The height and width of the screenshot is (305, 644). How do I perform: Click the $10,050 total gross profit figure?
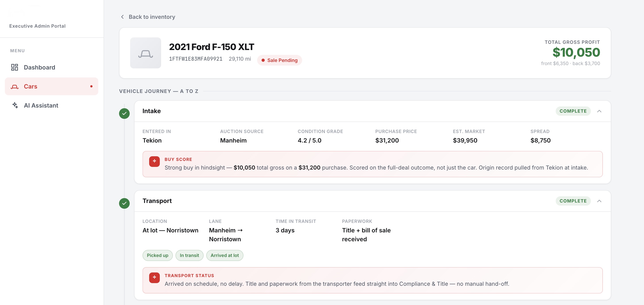(576, 52)
